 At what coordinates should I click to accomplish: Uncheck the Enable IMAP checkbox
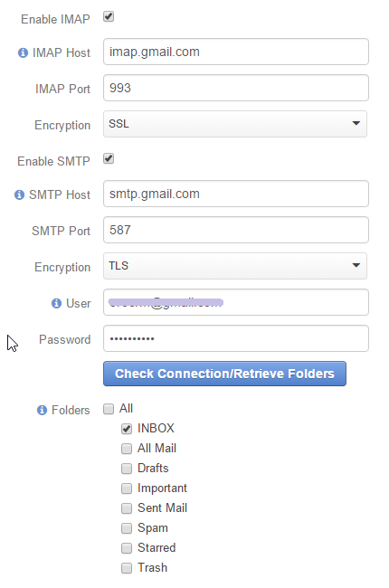109,17
